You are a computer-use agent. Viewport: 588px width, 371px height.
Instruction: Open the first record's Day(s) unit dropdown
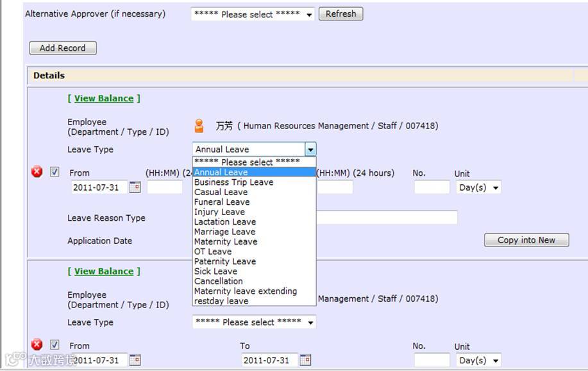[478, 187]
